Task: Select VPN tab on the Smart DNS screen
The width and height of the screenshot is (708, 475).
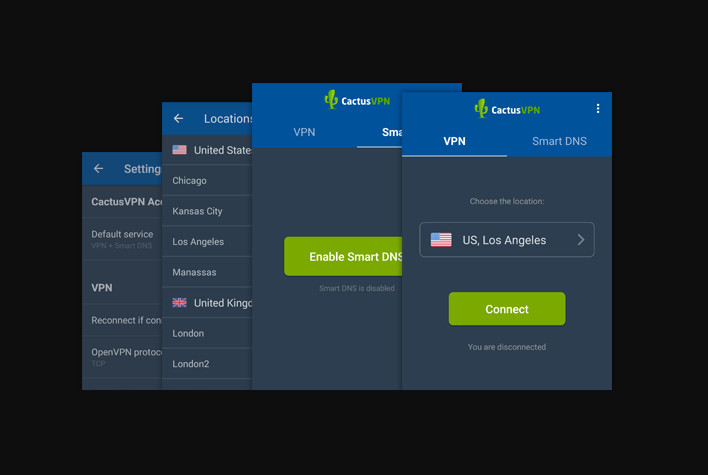Action: [x=304, y=132]
